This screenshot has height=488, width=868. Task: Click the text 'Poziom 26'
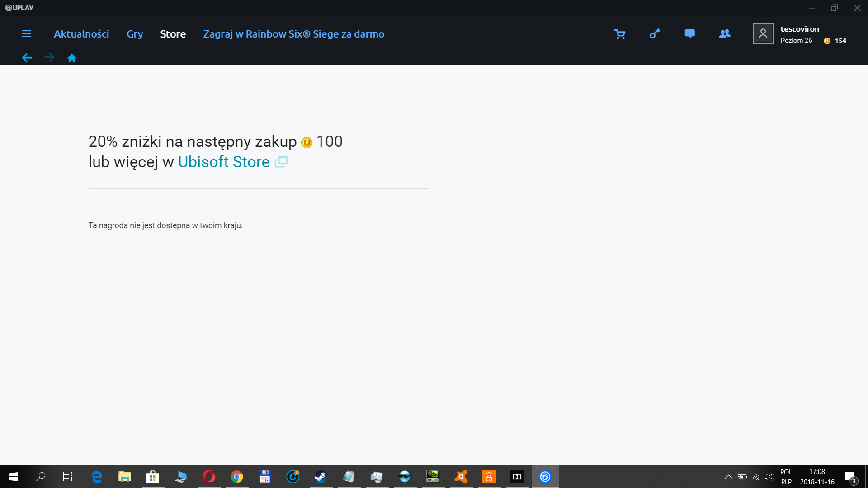click(x=796, y=41)
